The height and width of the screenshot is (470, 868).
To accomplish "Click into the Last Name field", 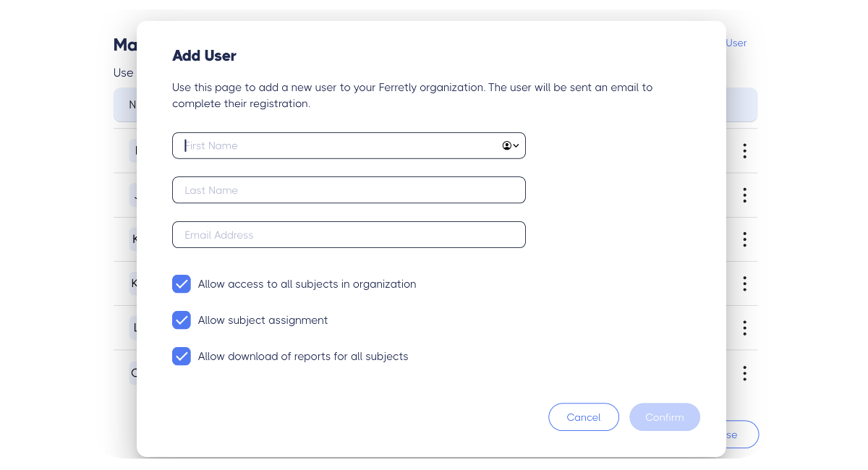I will tap(349, 190).
